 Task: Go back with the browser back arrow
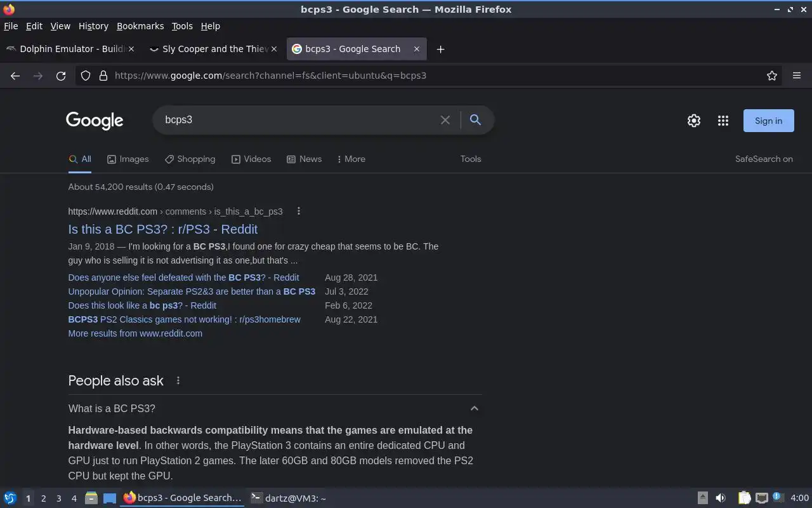click(15, 76)
